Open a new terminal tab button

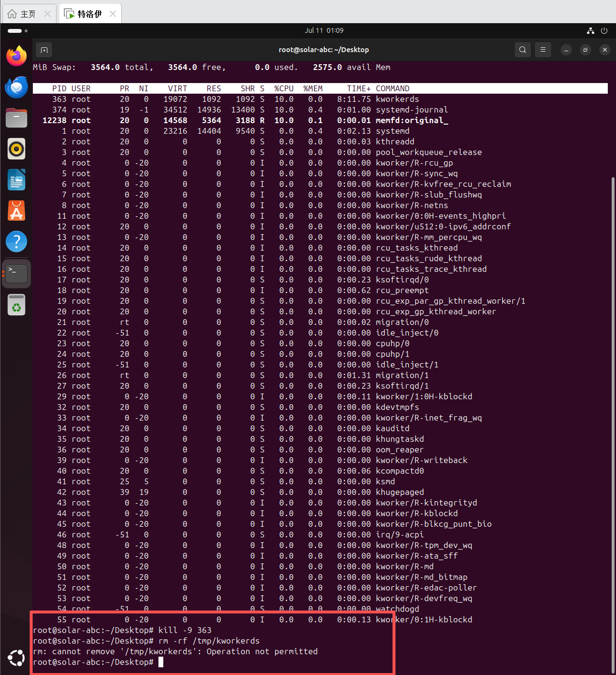click(x=44, y=50)
